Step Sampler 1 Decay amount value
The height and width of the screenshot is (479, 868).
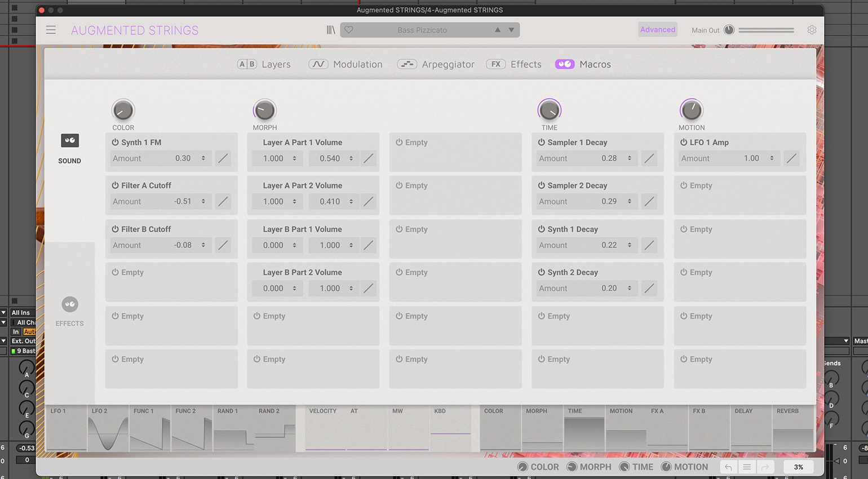click(630, 158)
